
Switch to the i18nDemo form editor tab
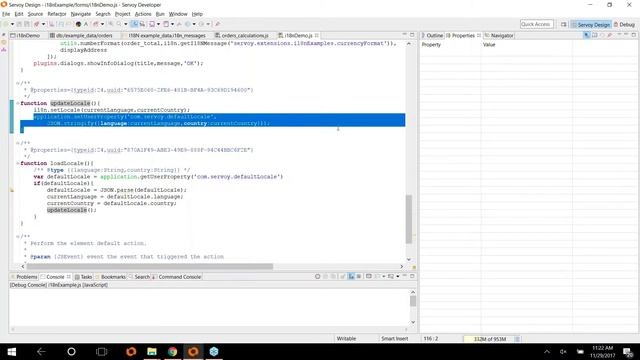[25, 36]
